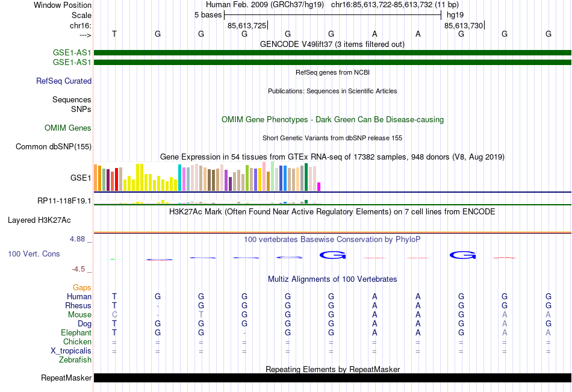
Task: Open 100 vertebrates Basewise Conservation by PhyloP
Action: coord(332,240)
